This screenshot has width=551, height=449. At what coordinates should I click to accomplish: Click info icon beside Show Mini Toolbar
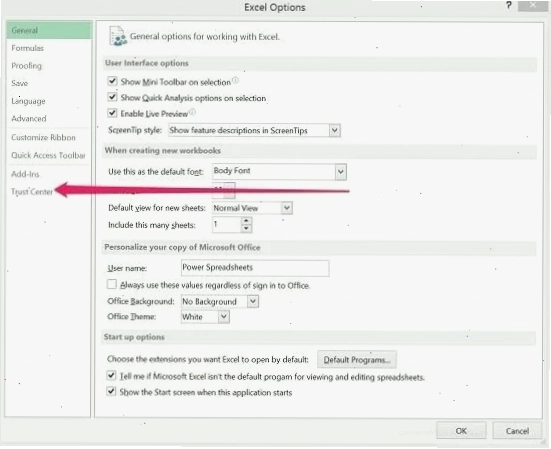point(235,80)
